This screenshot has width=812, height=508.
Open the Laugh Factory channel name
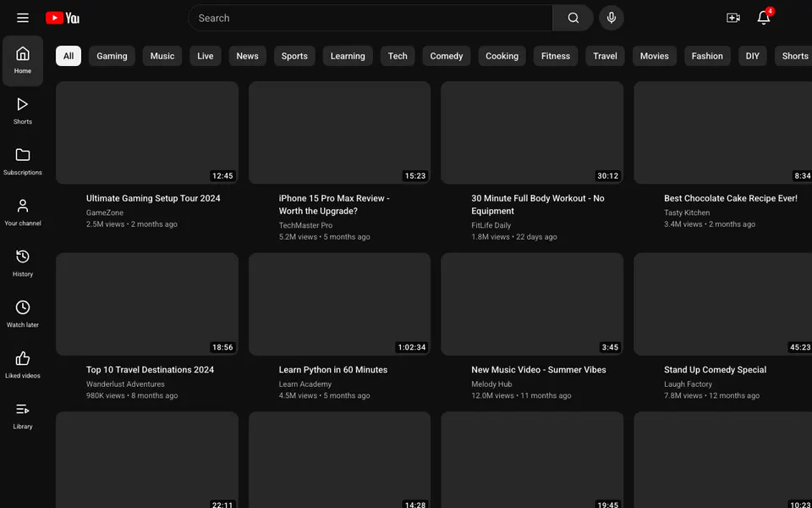(688, 384)
